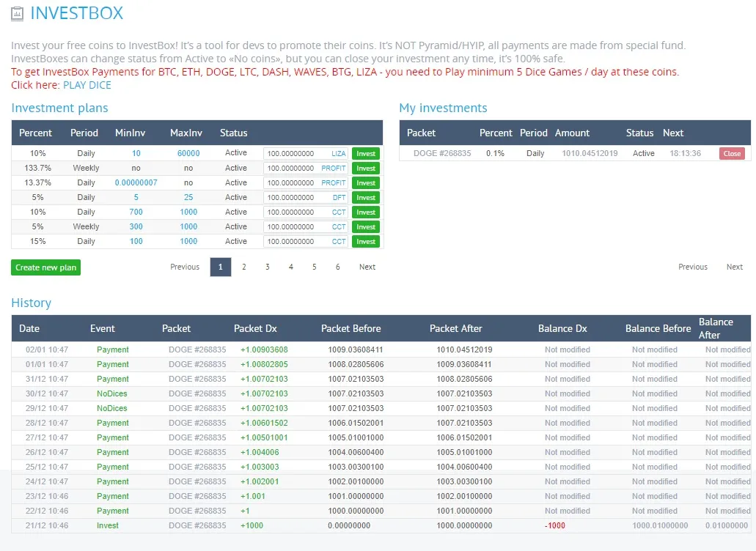Invest in the 15% Daily CCT plan
This screenshot has height=551, width=756.
pos(366,241)
